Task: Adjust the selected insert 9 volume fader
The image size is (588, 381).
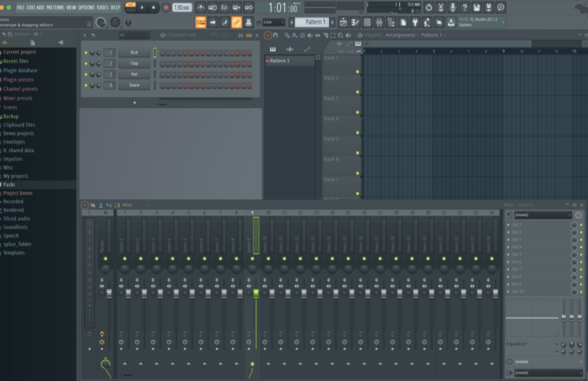Action: [x=256, y=294]
